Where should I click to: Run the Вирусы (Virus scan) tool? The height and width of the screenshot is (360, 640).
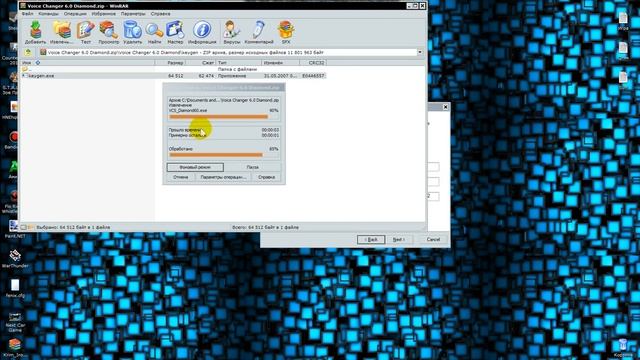[x=232, y=32]
